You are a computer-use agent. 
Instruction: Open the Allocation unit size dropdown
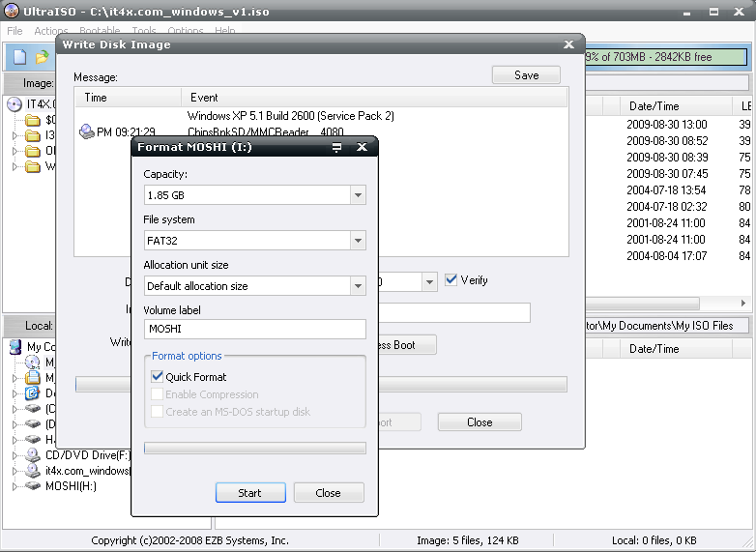pos(358,286)
